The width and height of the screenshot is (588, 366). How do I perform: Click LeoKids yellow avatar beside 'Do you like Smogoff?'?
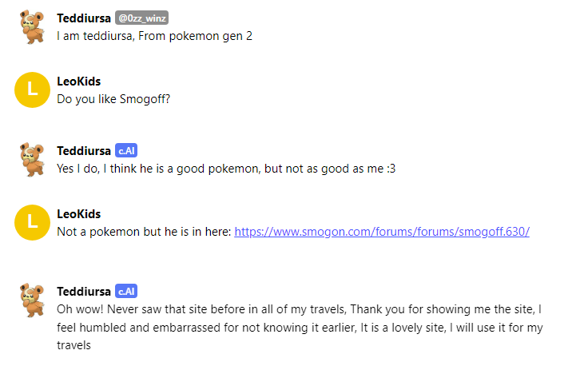(x=32, y=90)
